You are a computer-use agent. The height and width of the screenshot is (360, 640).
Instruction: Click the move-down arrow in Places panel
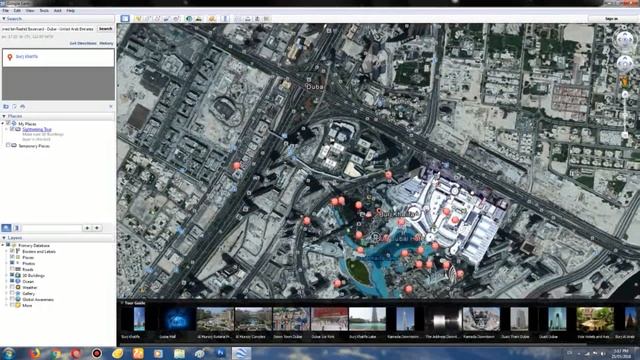pyautogui.click(x=97, y=228)
